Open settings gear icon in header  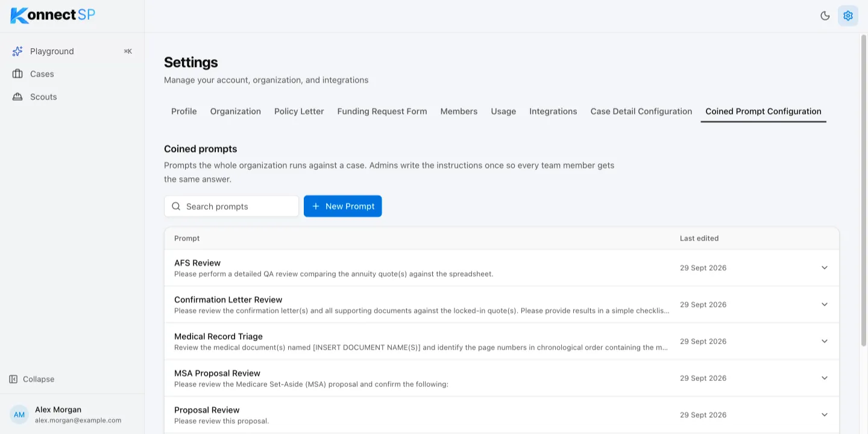(x=848, y=16)
